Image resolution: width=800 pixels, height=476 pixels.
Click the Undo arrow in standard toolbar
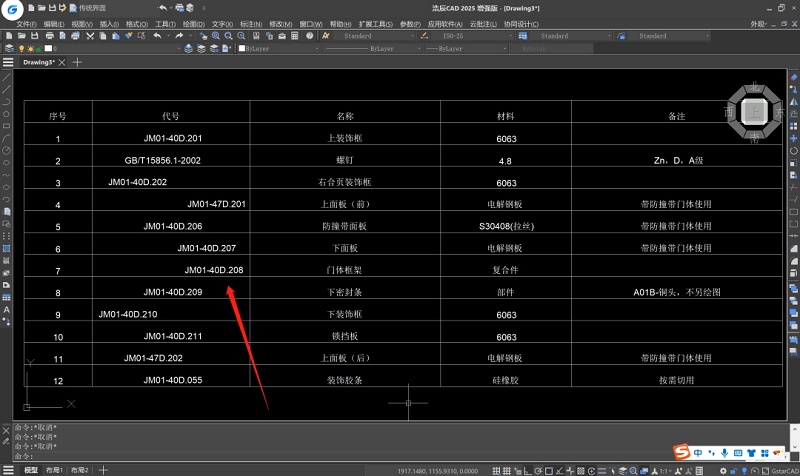coord(158,36)
